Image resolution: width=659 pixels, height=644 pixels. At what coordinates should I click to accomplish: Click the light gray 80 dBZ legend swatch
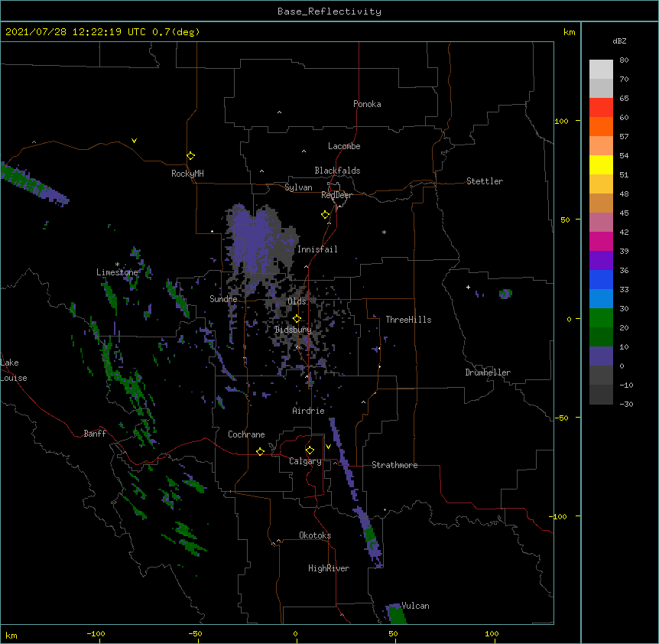pos(601,69)
